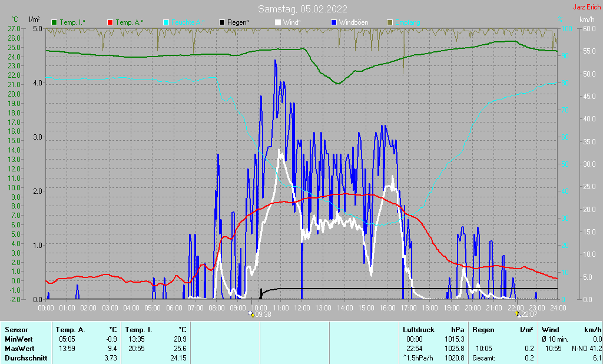
Task: Click the 10:55 wind gust time
Action: click(x=553, y=349)
